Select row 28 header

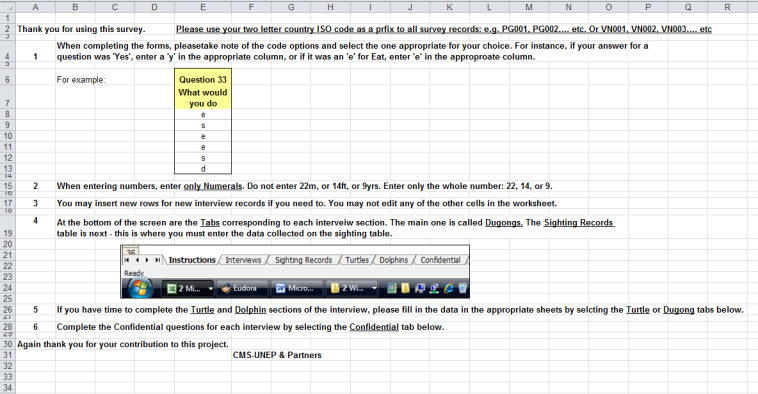[x=8, y=327]
